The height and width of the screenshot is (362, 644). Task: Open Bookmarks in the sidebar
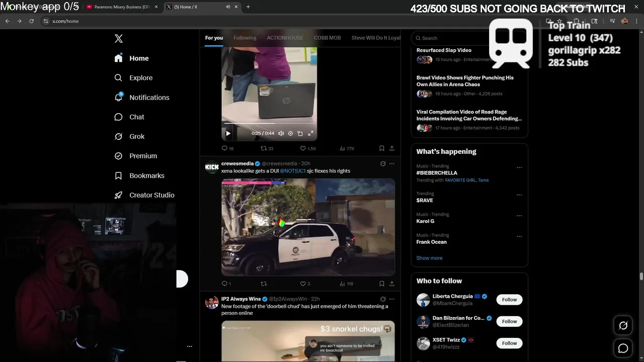pos(139,175)
